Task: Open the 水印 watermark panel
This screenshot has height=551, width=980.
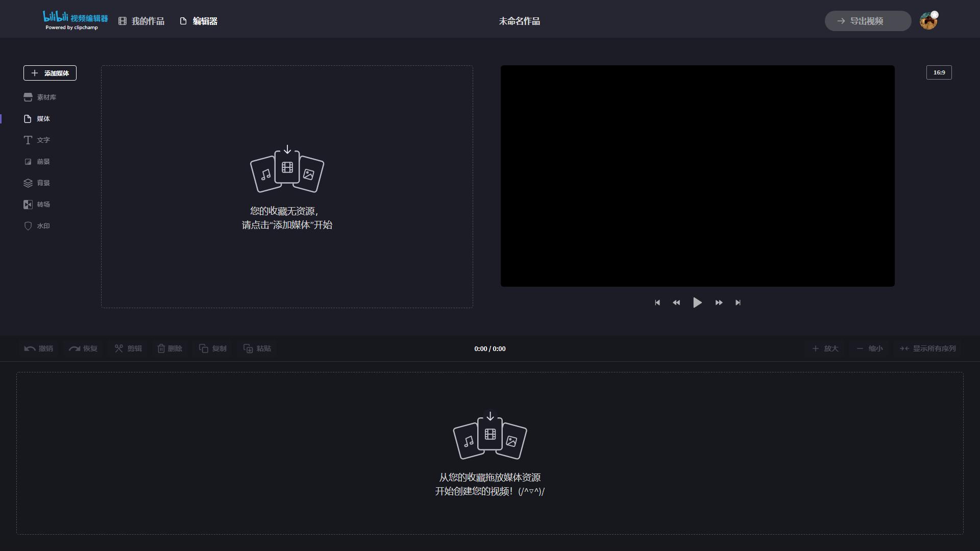Action: click(37, 226)
